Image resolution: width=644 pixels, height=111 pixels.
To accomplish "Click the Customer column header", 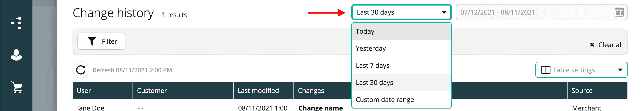I will [x=152, y=90].
